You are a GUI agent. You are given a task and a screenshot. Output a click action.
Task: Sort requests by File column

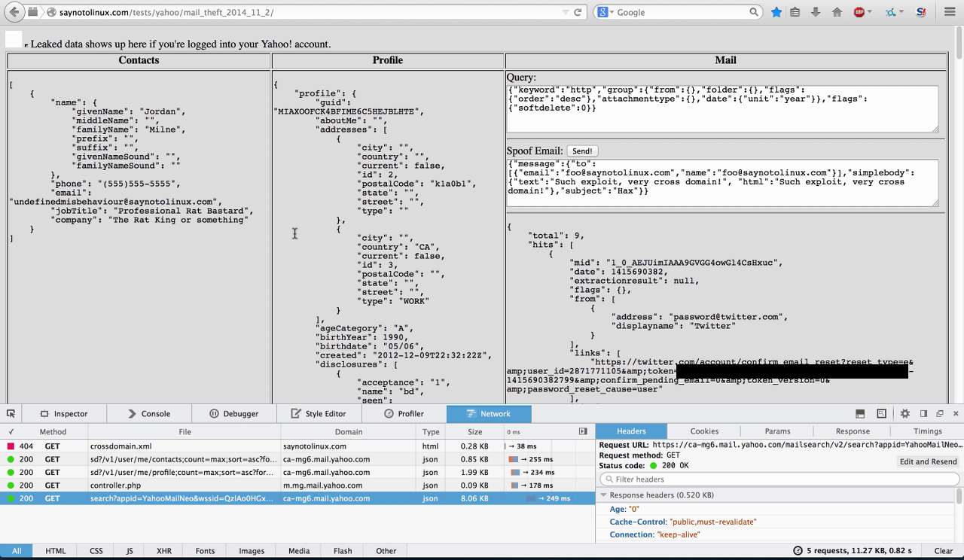185,431
